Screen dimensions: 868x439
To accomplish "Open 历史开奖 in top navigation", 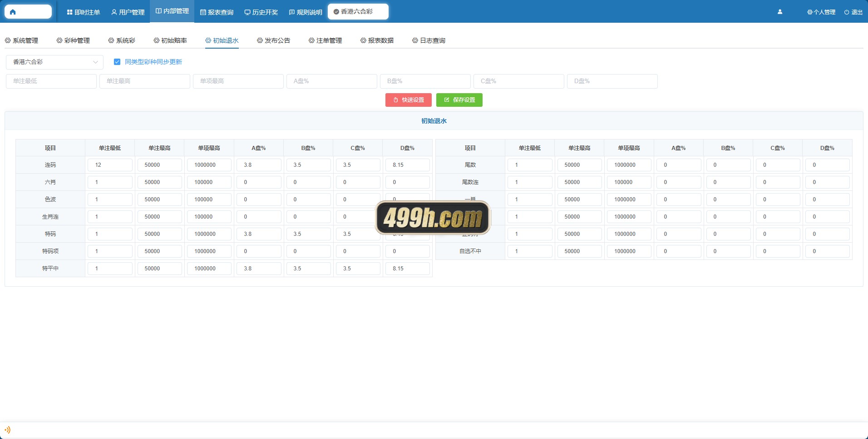I will point(261,12).
